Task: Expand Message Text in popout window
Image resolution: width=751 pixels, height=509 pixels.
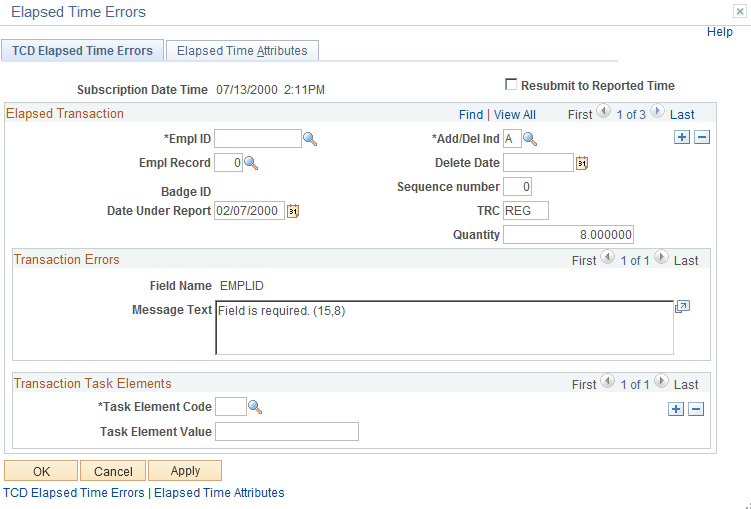Action: (682, 306)
